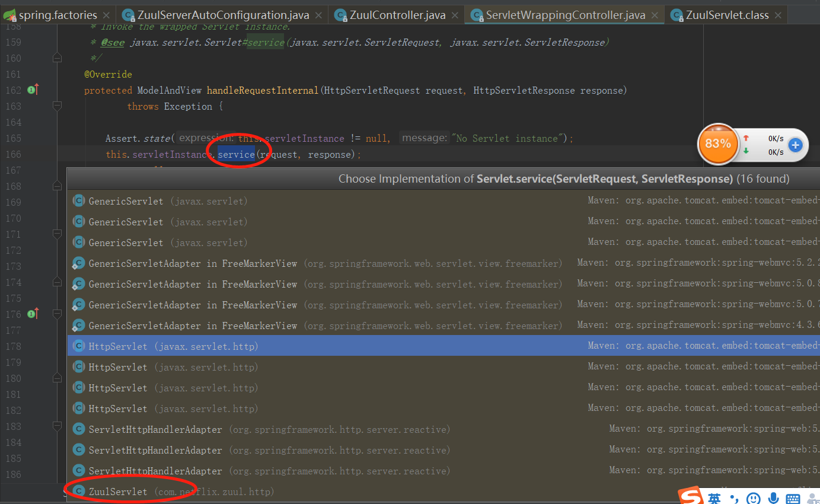Toggle the fold marker at line 183
This screenshot has height=504, width=820.
pyautogui.click(x=57, y=426)
